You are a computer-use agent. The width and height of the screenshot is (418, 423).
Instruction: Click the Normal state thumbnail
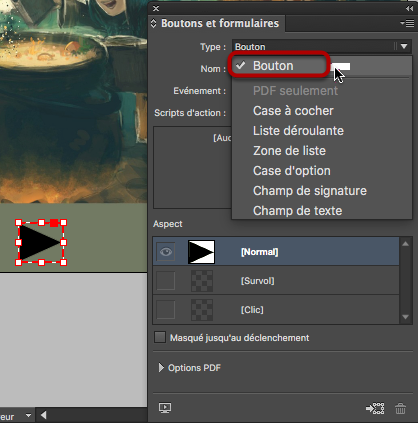[x=201, y=252]
